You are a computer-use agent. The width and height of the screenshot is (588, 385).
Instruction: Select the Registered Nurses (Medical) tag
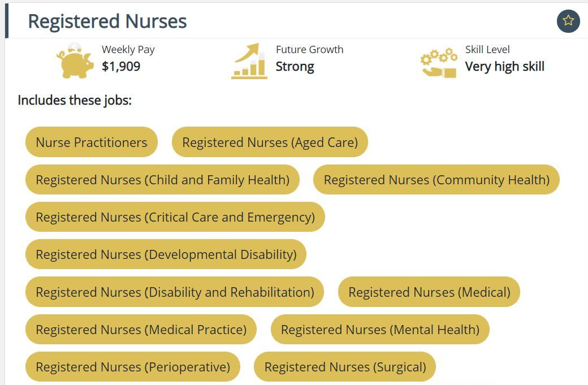point(429,292)
